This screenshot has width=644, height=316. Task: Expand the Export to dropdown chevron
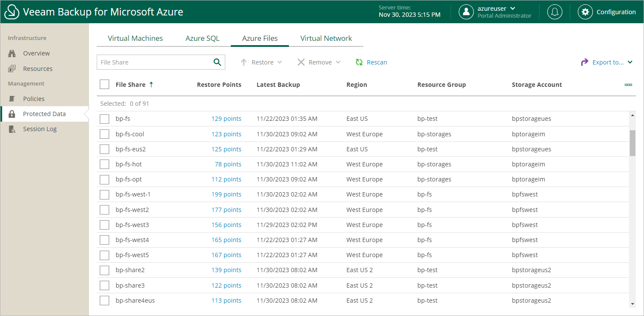point(630,62)
